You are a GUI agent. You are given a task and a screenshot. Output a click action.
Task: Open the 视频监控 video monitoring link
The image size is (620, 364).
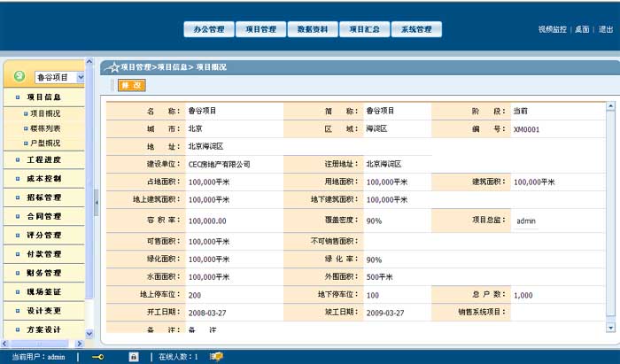click(552, 29)
